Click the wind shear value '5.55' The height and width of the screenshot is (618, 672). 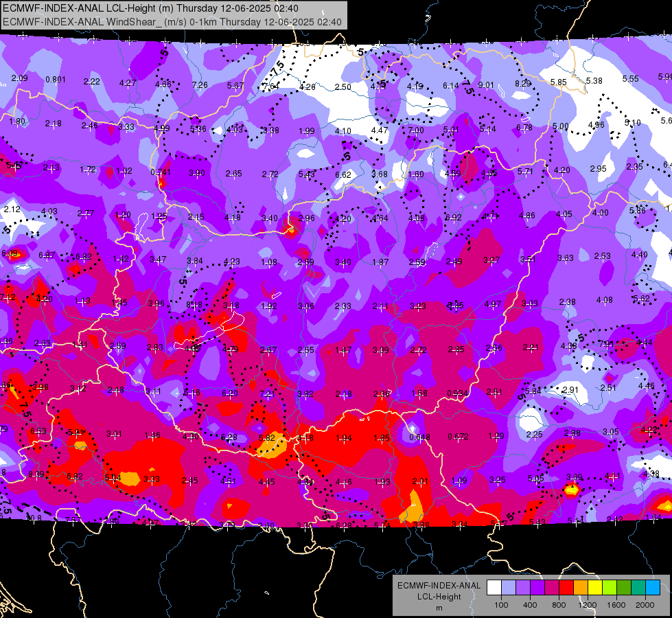(630, 78)
